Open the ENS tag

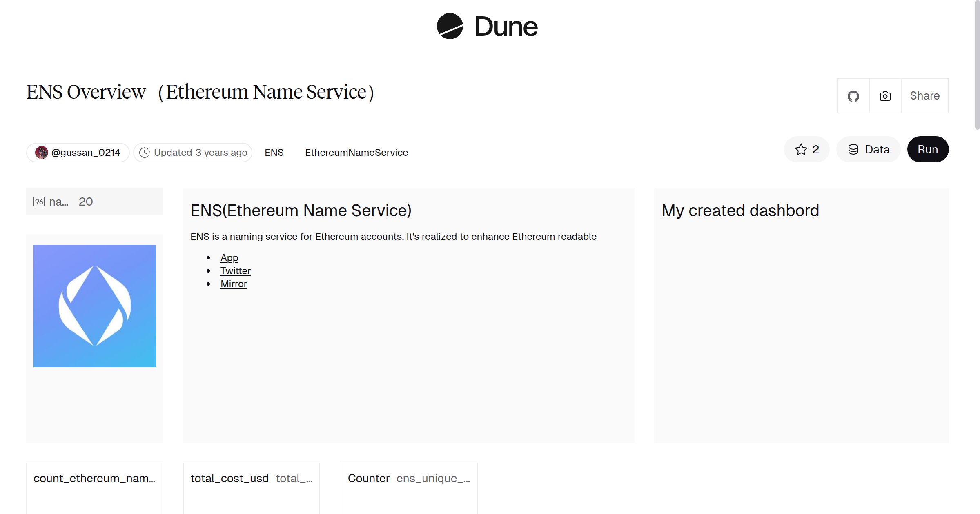pos(274,152)
